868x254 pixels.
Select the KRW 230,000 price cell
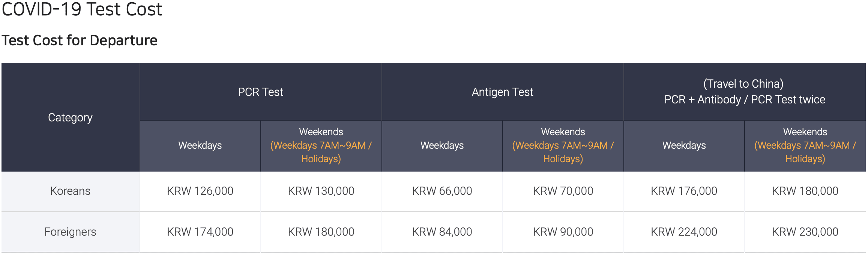[x=805, y=232]
